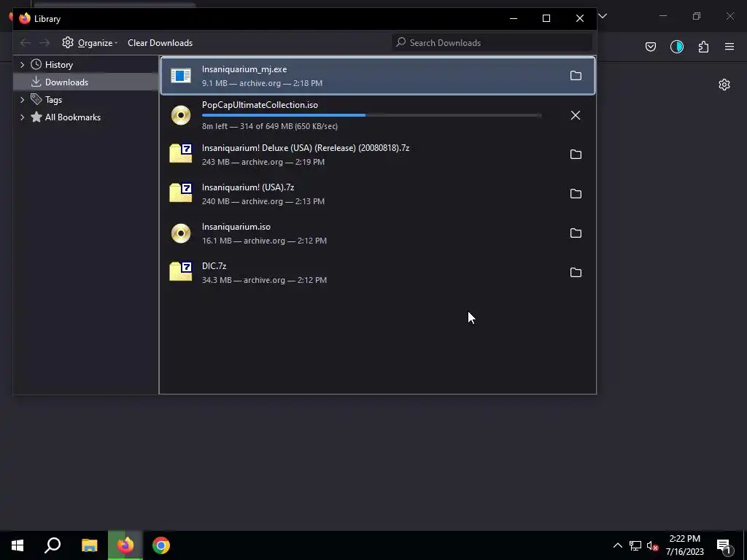Click the PopCapUltimateCollection.iso progress bar
This screenshot has width=747, height=560.
pos(371,115)
